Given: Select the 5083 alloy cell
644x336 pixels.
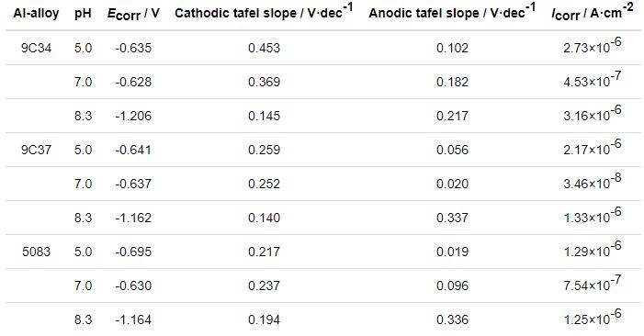Looking at the screenshot, I should (36, 252).
